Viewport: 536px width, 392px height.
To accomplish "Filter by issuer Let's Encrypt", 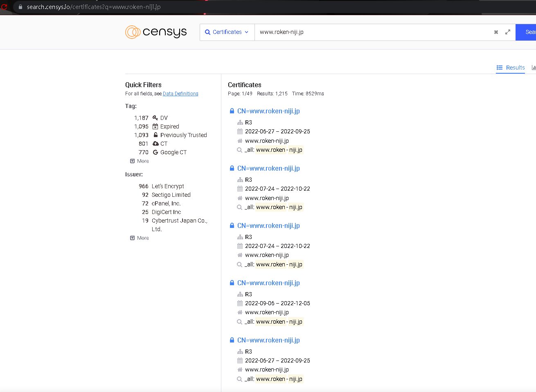I will (168, 186).
